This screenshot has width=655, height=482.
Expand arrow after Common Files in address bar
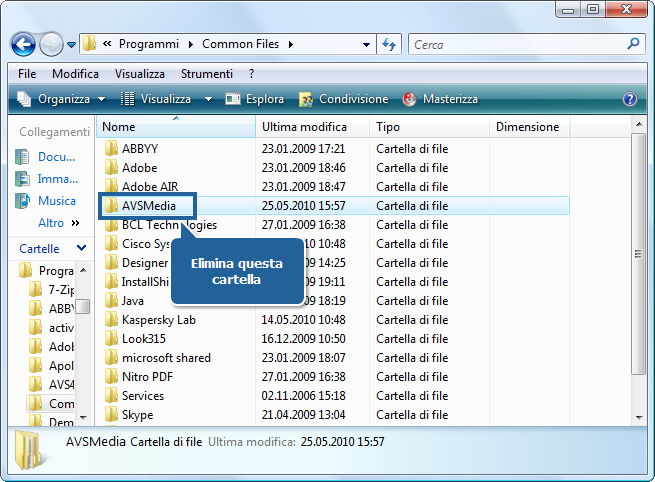[291, 44]
